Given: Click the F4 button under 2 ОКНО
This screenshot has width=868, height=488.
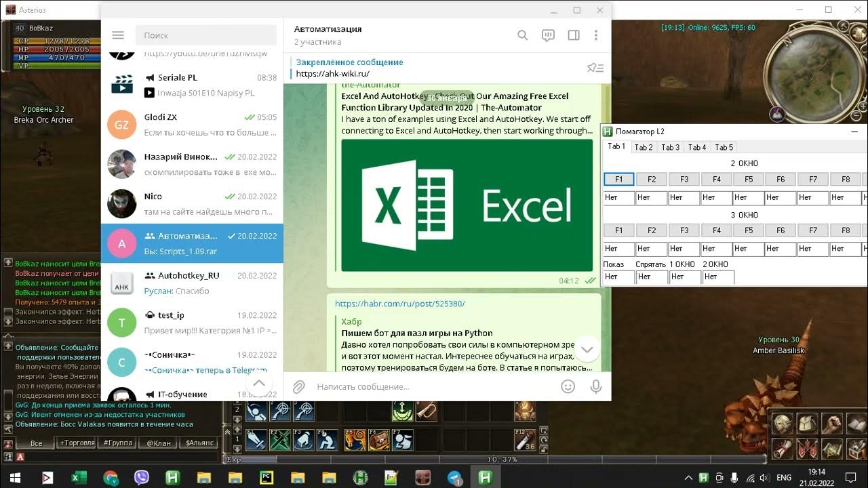Looking at the screenshot, I should [x=717, y=179].
